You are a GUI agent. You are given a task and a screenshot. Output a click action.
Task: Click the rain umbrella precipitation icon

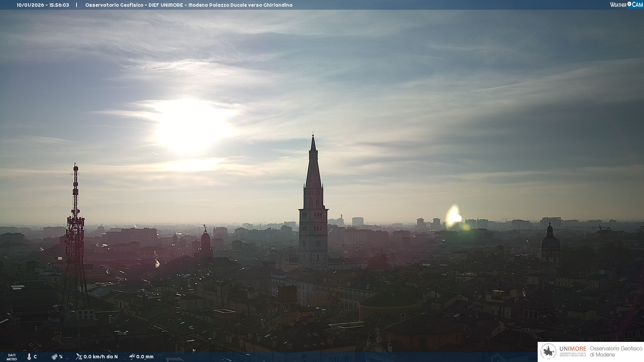[x=132, y=357]
